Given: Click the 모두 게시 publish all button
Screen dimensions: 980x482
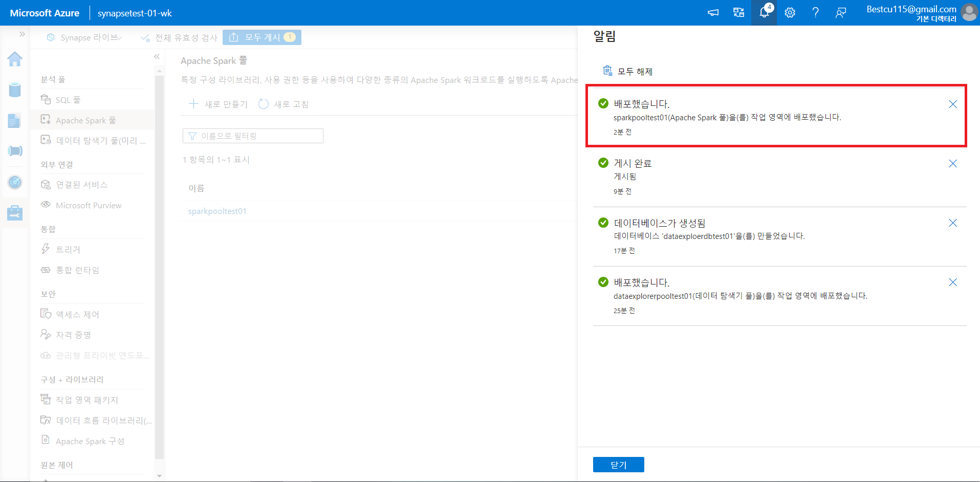Looking at the screenshot, I should point(262,37).
